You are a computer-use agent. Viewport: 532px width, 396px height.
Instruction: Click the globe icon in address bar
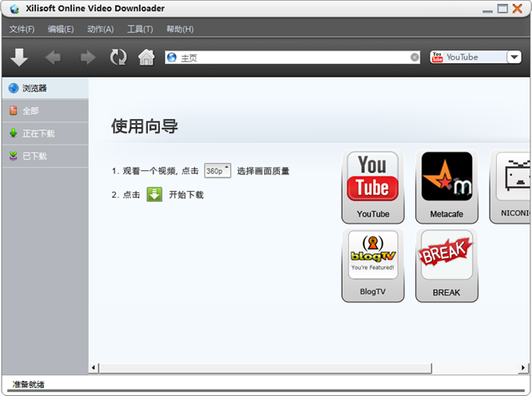click(x=172, y=57)
